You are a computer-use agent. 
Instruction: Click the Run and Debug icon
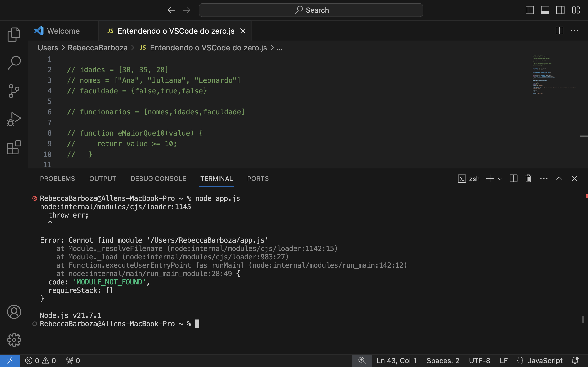point(14,120)
